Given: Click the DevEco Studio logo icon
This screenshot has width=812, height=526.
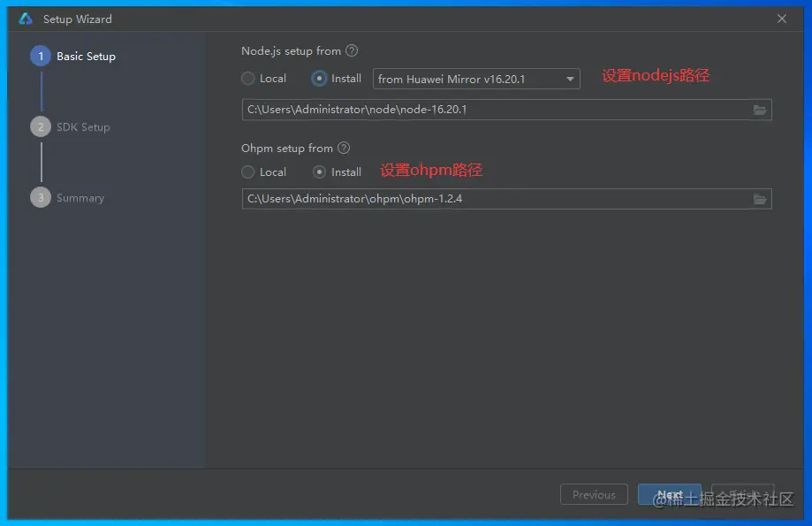Looking at the screenshot, I should pos(26,19).
